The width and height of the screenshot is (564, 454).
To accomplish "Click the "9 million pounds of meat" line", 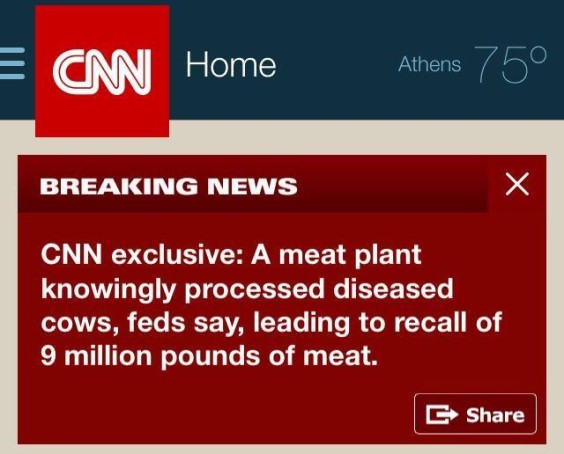I will tap(209, 356).
